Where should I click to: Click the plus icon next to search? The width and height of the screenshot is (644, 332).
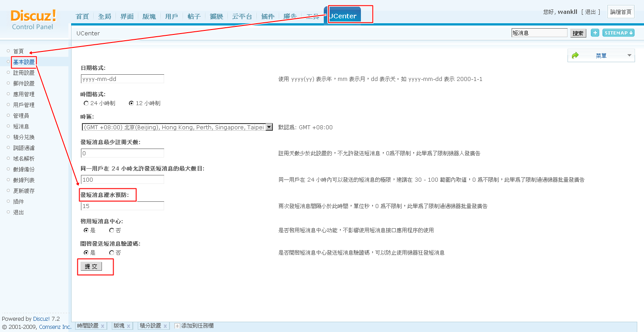[595, 33]
